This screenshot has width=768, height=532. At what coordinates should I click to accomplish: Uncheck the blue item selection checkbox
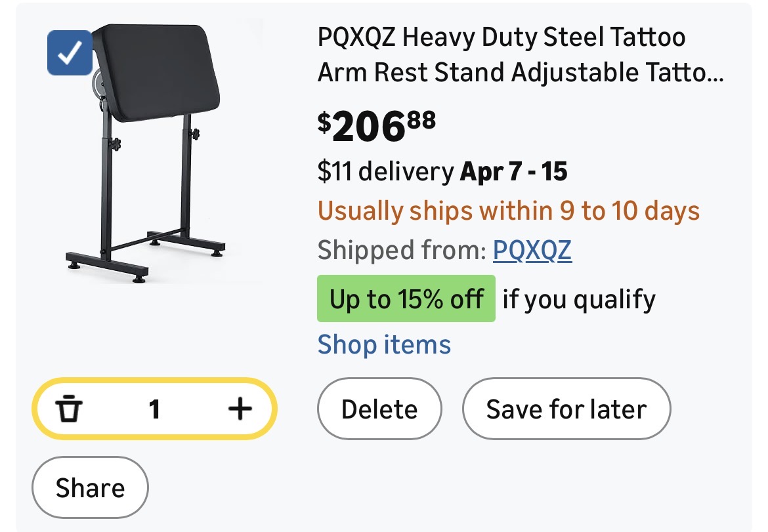coord(70,54)
